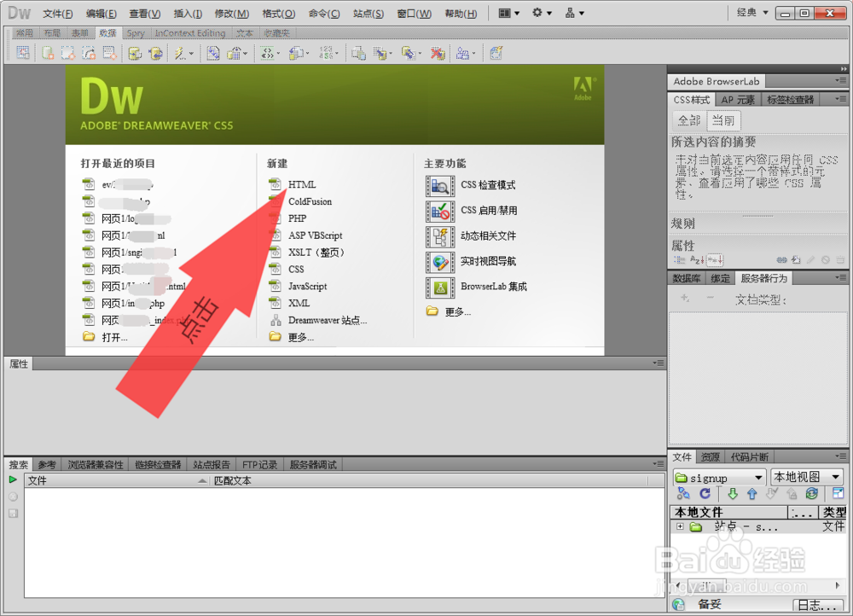
Task: Click the Connect to remote host icon
Action: (683, 493)
